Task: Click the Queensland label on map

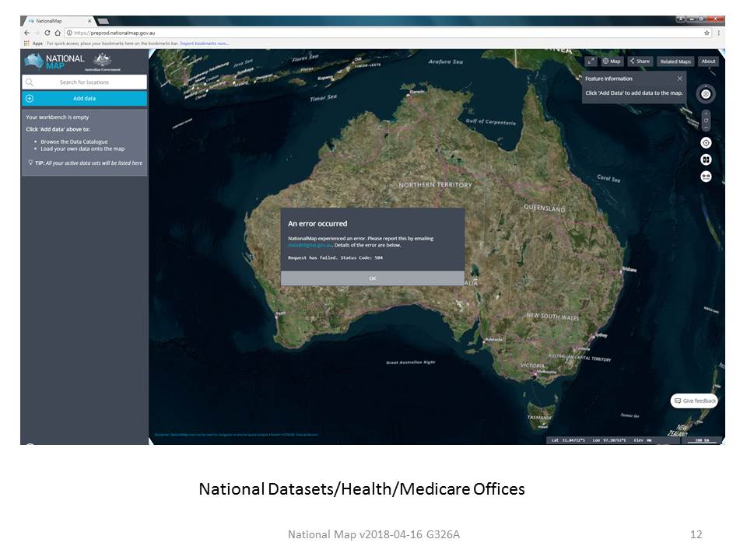Action: pos(545,208)
